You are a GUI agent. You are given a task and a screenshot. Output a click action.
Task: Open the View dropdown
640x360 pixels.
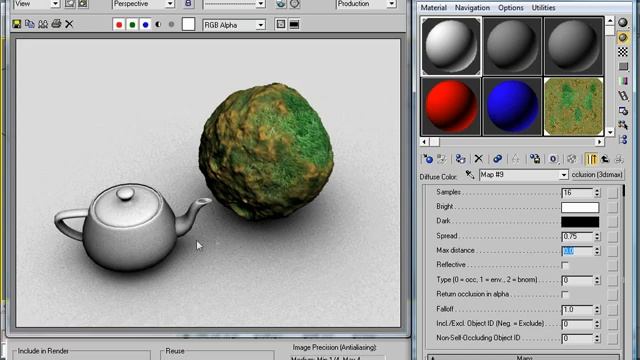coord(55,4)
